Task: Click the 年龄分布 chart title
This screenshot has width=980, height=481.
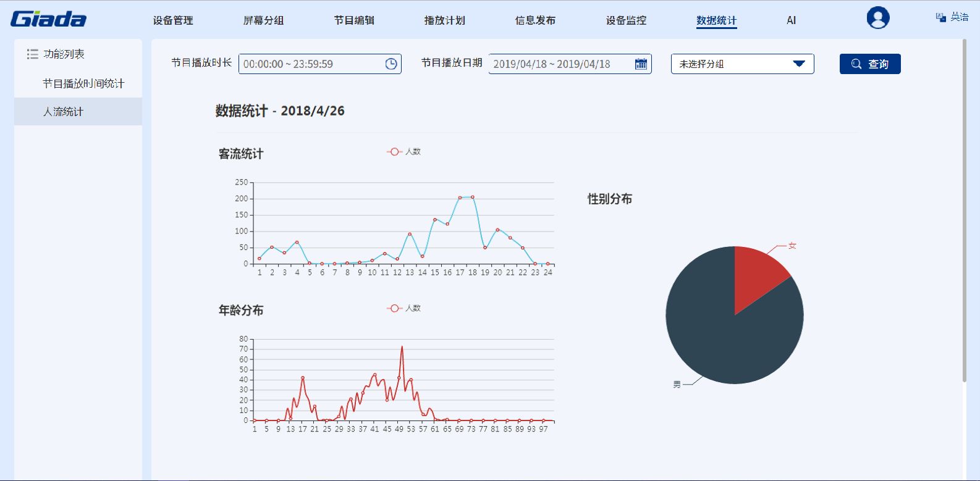Action: pos(241,310)
